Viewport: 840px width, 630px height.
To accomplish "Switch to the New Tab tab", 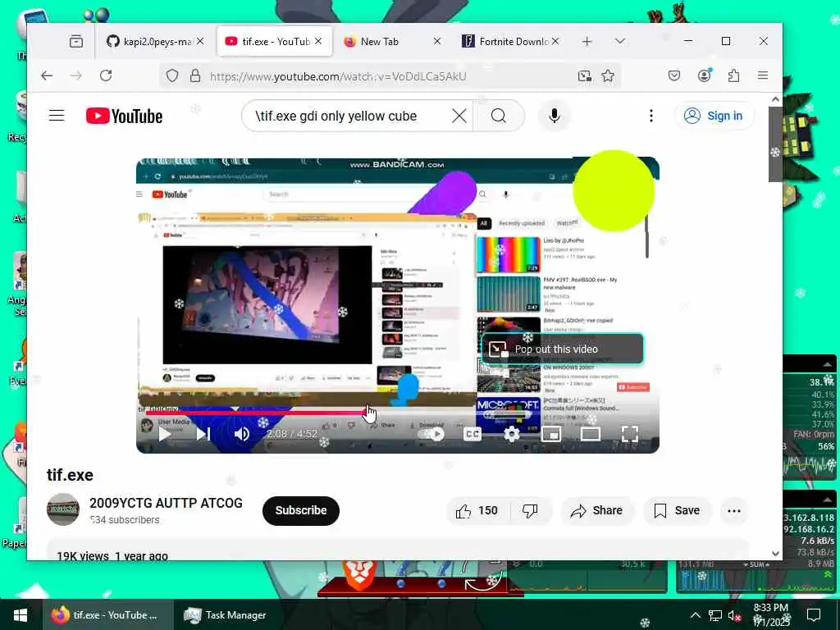I will click(x=379, y=41).
